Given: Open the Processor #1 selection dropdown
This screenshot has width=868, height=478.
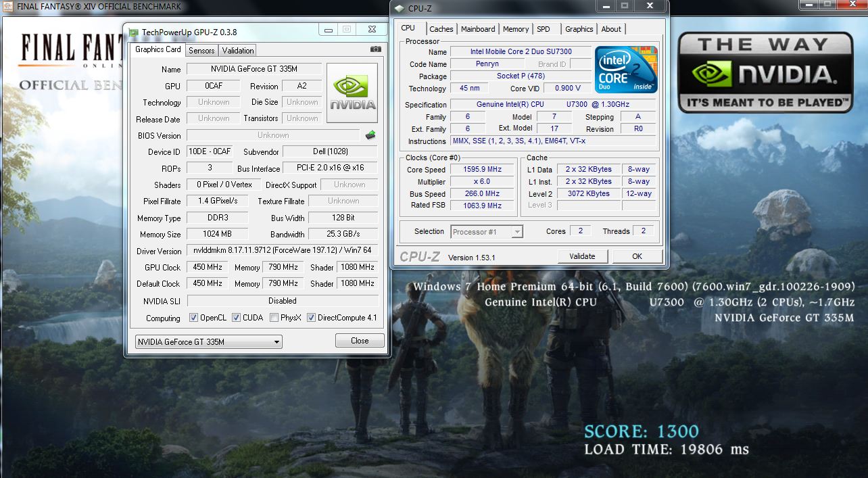Looking at the screenshot, I should point(487,232).
